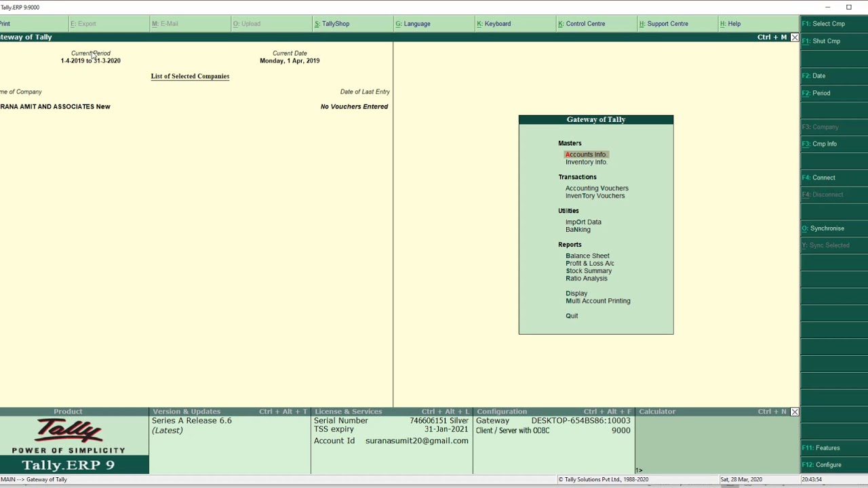This screenshot has width=868, height=488.
Task: Click F4: Connect button
Action: 834,178
